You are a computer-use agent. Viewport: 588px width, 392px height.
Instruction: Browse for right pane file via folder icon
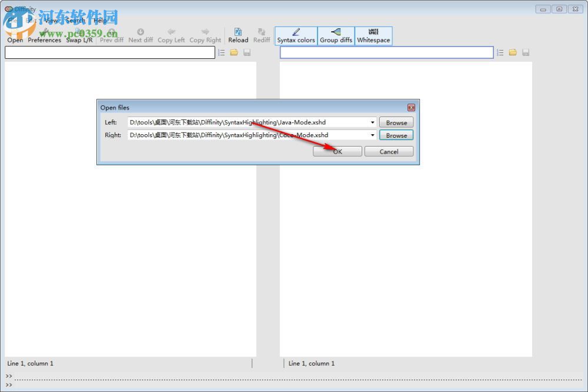pyautogui.click(x=513, y=52)
